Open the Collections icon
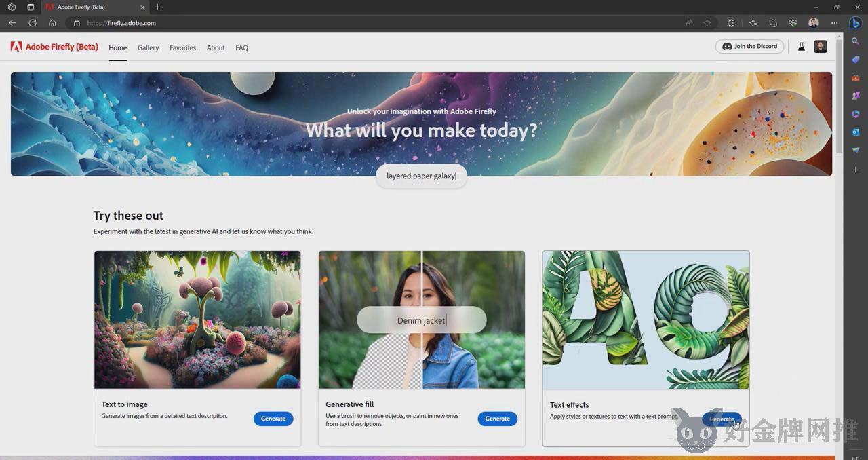This screenshot has width=868, height=460. pyautogui.click(x=773, y=23)
